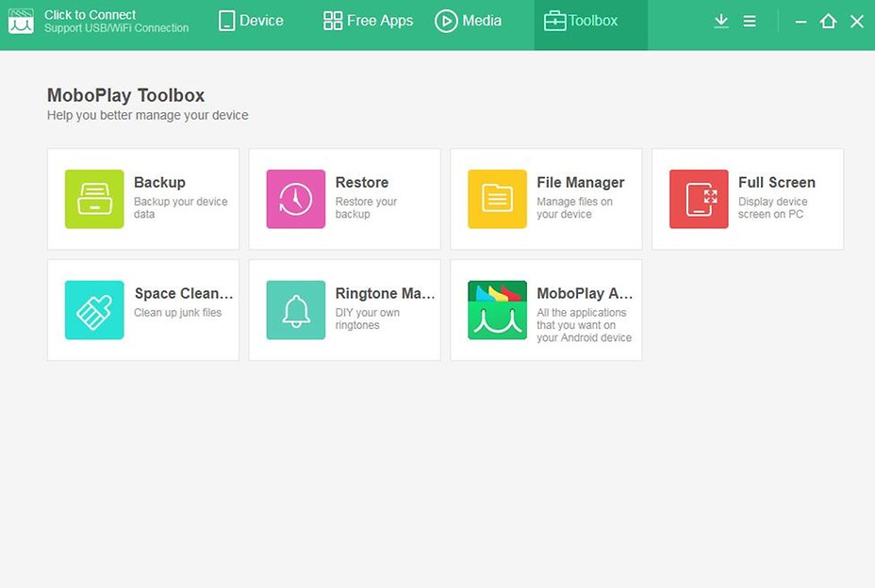
Task: Click the "Click to Connect" text
Action: (90, 14)
